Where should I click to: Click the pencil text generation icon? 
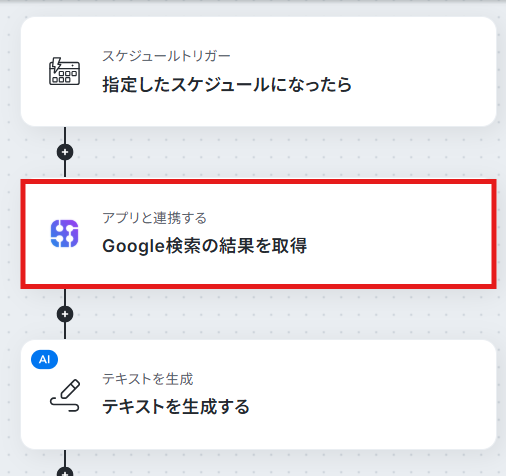click(x=65, y=395)
